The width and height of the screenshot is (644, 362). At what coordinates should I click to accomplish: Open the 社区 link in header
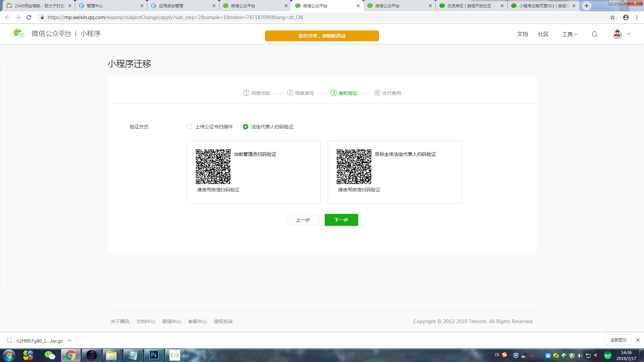tap(543, 34)
